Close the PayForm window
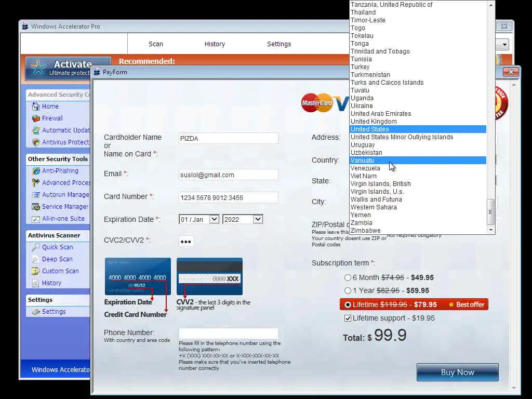This screenshot has height=399, width=532. [511, 72]
